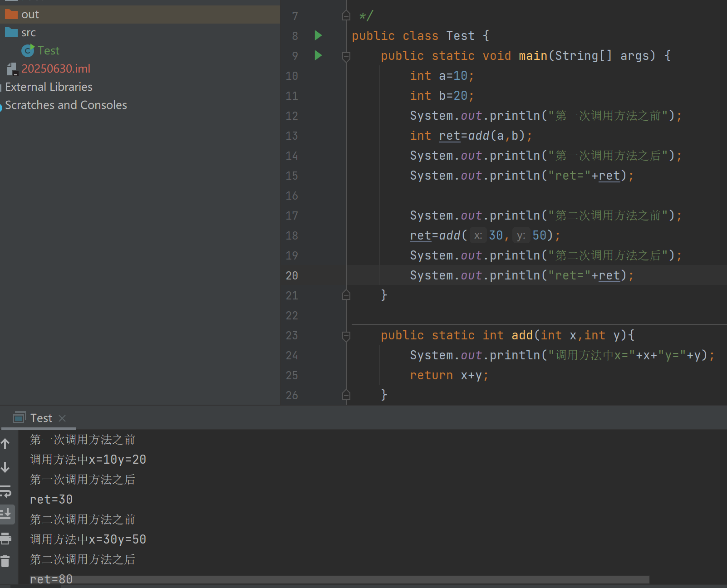Click the console horizontal scrollbar
Screen dimensions: 727x588
(340, 580)
